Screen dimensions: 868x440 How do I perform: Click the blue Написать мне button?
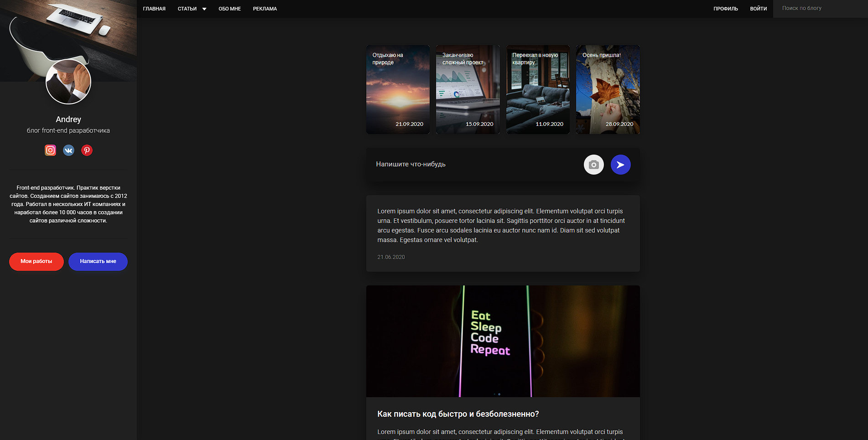pos(98,261)
